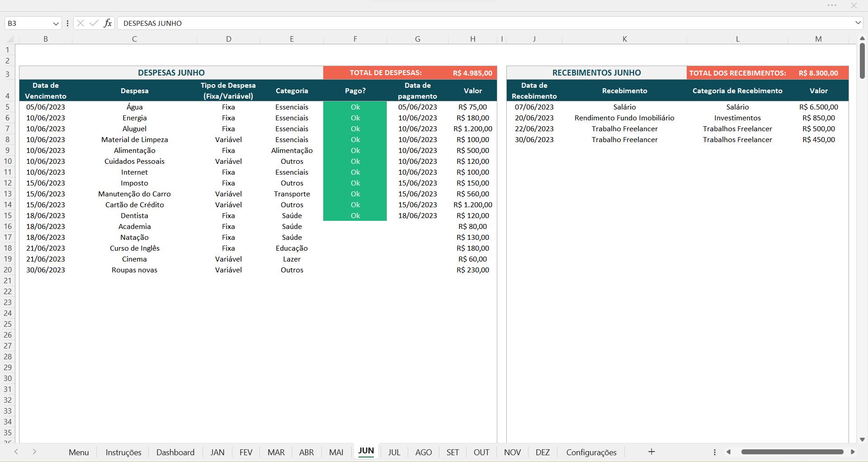Select the R$ 4.985,00 total despesas cell
This screenshot has height=462, width=868.
(472, 73)
